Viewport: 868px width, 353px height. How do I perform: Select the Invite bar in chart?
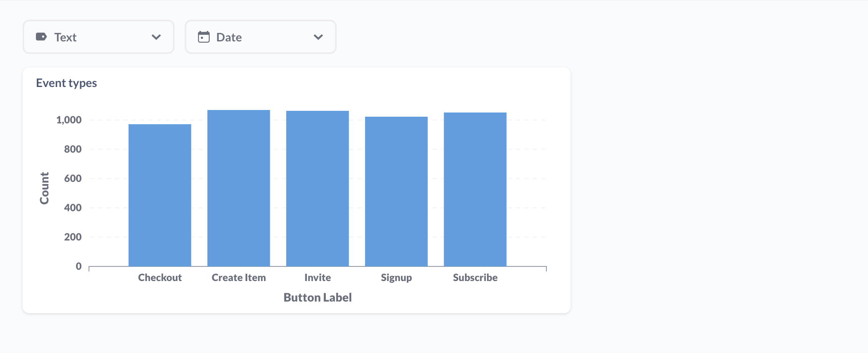(317, 189)
